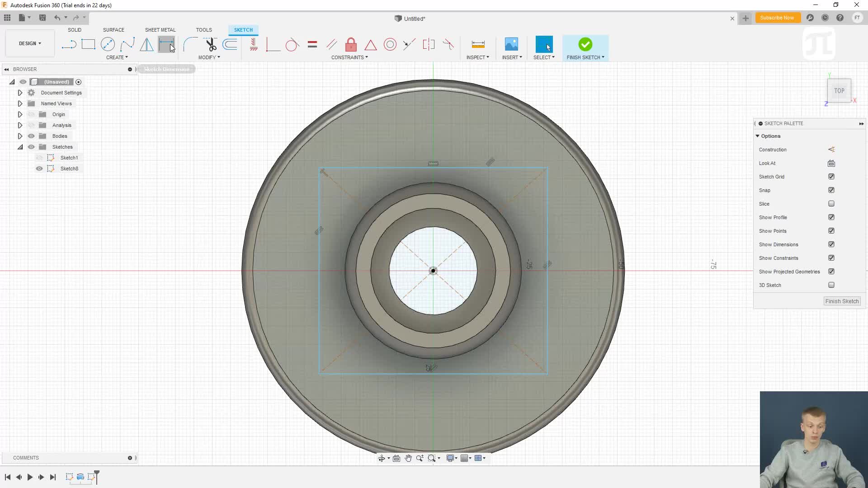Select the Trim scissors tool
Image resolution: width=868 pixels, height=488 pixels.
pyautogui.click(x=211, y=44)
